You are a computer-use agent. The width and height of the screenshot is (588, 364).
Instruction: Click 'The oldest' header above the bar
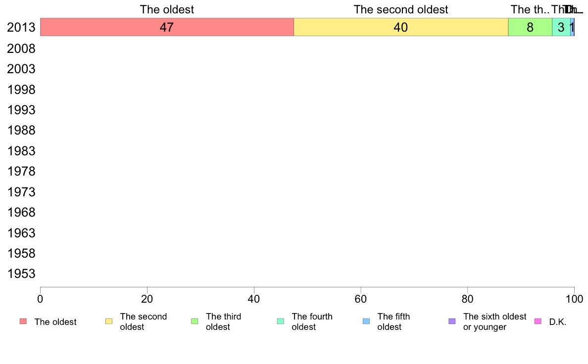coord(167,9)
